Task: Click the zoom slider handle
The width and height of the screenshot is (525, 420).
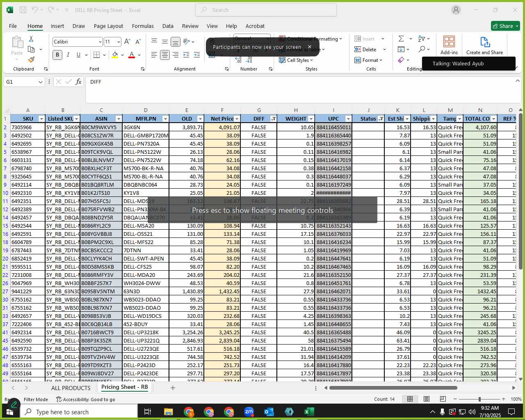Action: pos(479,399)
